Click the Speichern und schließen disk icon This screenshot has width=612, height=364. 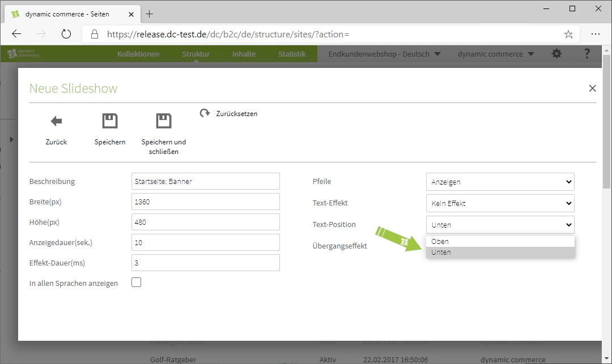pyautogui.click(x=164, y=121)
